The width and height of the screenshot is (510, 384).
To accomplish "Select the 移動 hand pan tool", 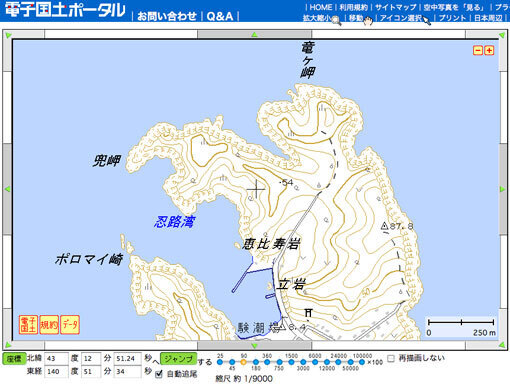I will 360,19.
